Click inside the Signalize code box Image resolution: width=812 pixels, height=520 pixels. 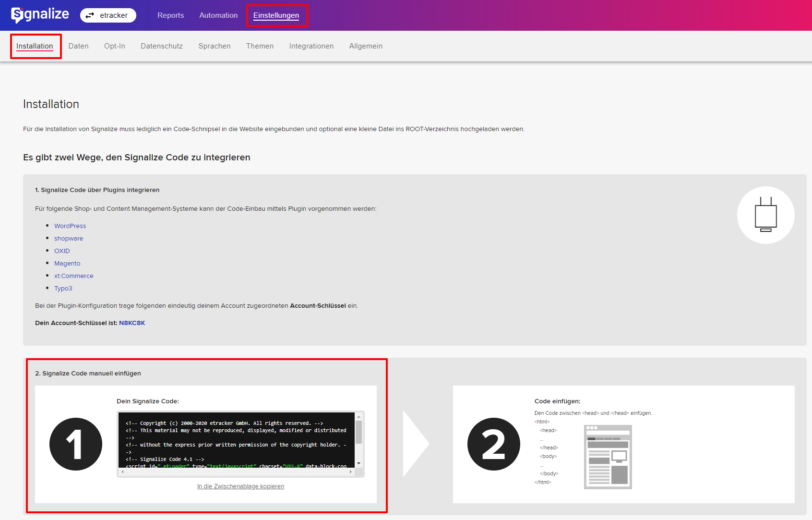click(x=237, y=440)
